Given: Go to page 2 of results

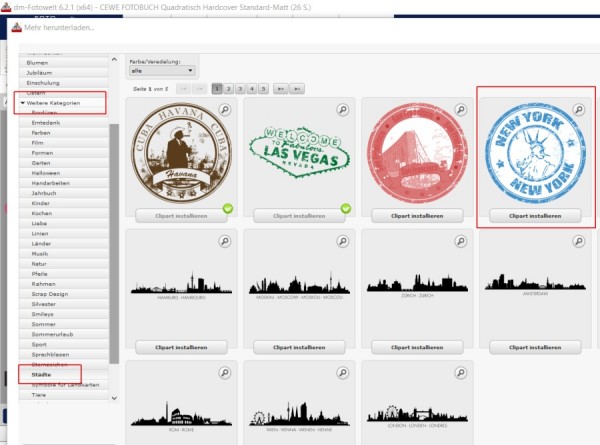Looking at the screenshot, I should [x=228, y=89].
